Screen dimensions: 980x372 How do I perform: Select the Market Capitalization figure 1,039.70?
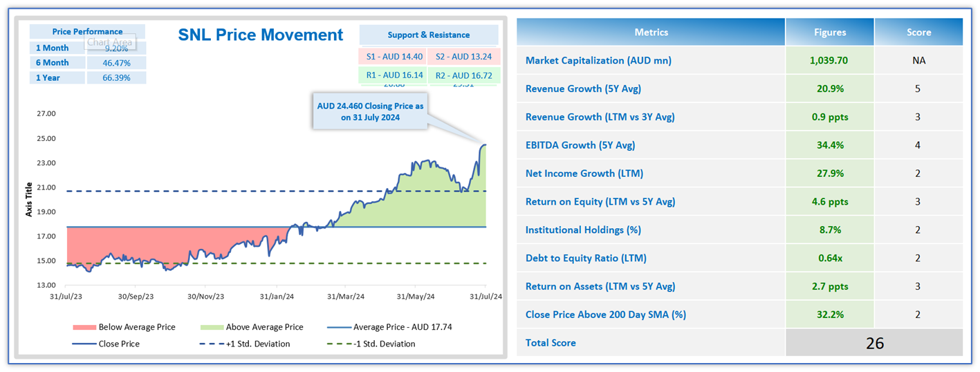pyautogui.click(x=829, y=60)
